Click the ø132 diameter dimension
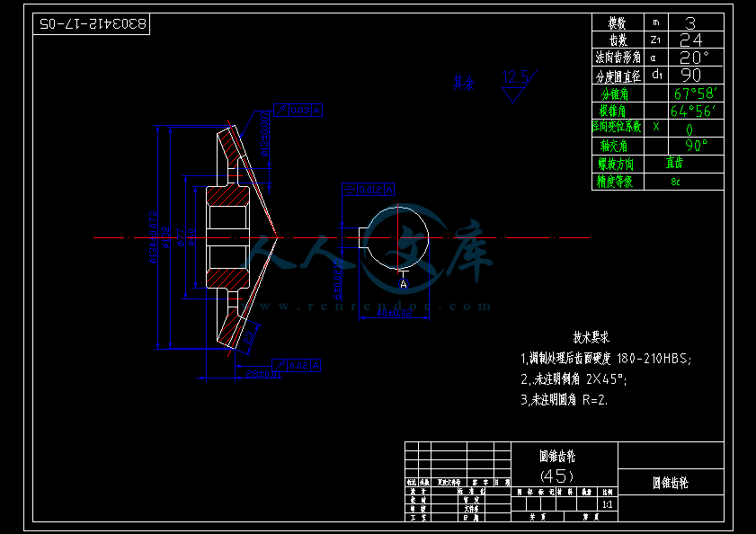The height and width of the screenshot is (534, 756). (x=165, y=237)
